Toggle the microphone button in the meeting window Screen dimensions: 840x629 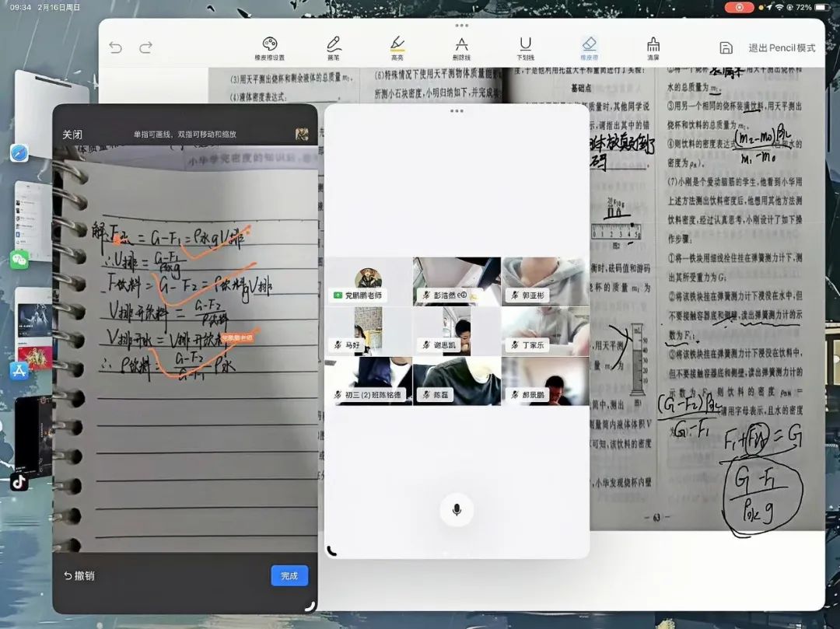point(457,509)
